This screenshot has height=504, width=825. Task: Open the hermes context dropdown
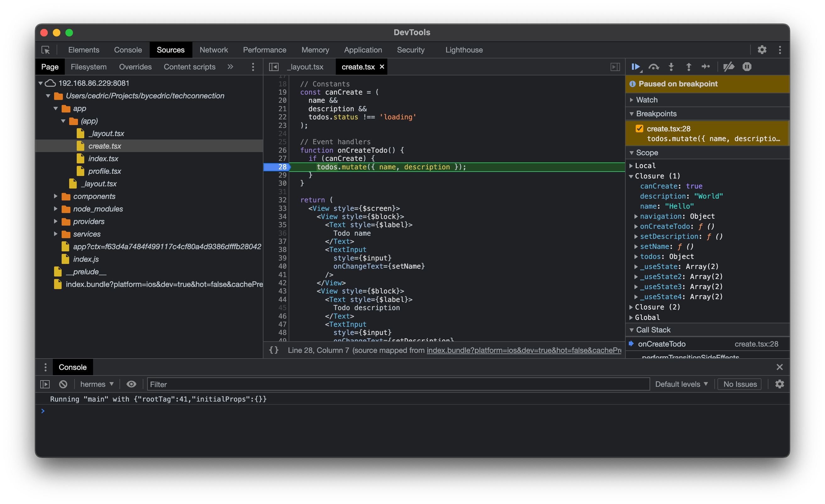pos(97,384)
